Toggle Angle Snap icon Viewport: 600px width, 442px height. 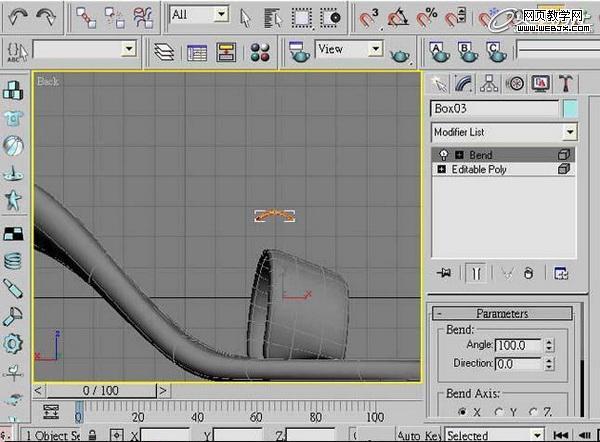(397, 17)
